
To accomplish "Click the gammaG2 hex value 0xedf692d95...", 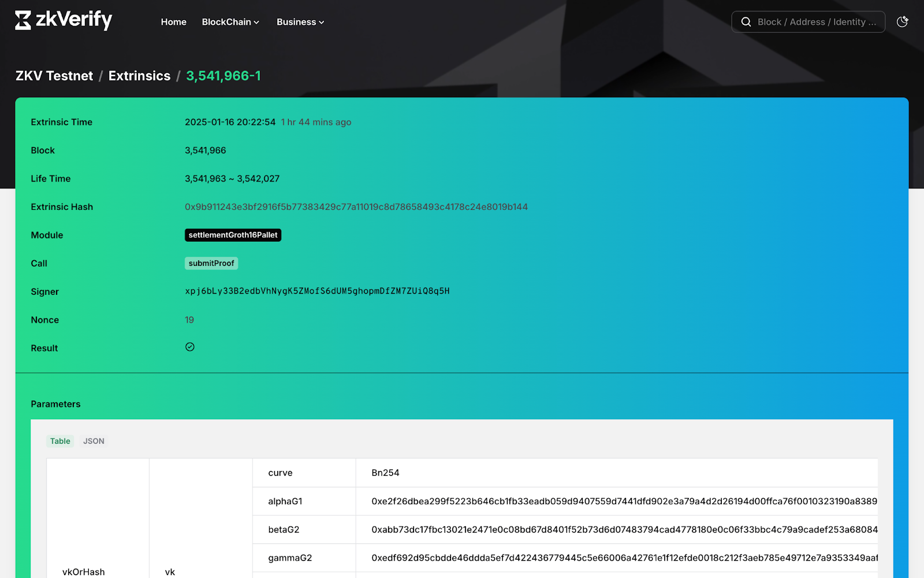I will [617, 558].
